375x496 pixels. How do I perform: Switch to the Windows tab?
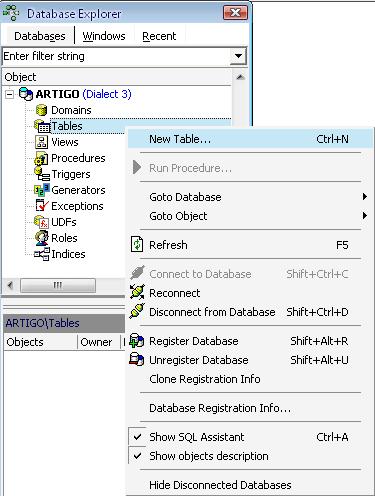point(104,36)
